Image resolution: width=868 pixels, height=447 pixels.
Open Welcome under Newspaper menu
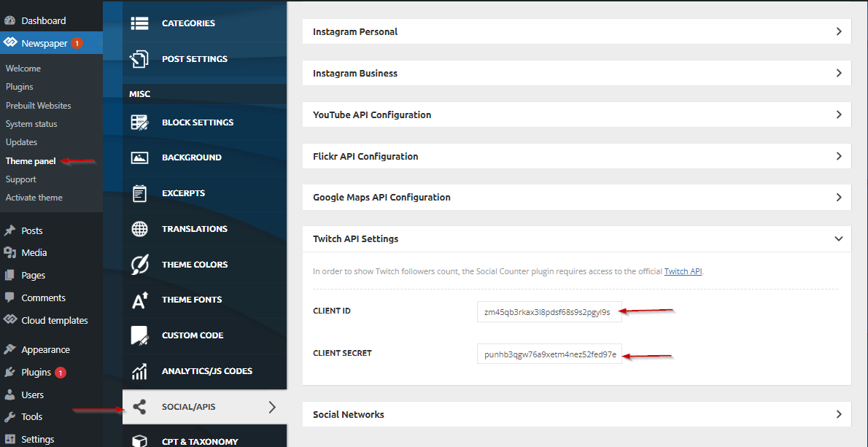coord(23,69)
